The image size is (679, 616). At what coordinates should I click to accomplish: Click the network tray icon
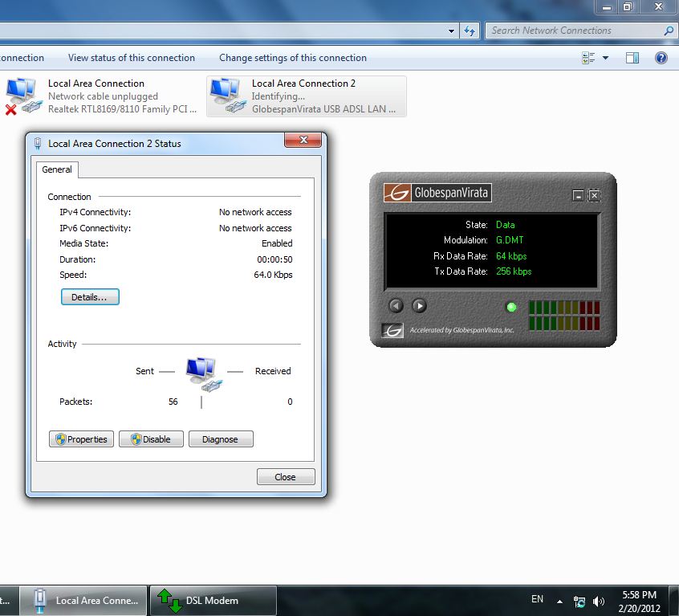click(x=579, y=602)
